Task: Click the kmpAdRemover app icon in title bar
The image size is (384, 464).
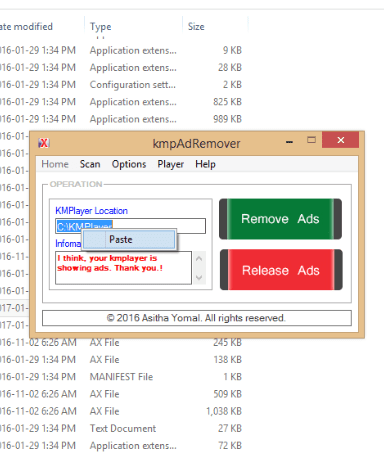Action: coord(44,143)
